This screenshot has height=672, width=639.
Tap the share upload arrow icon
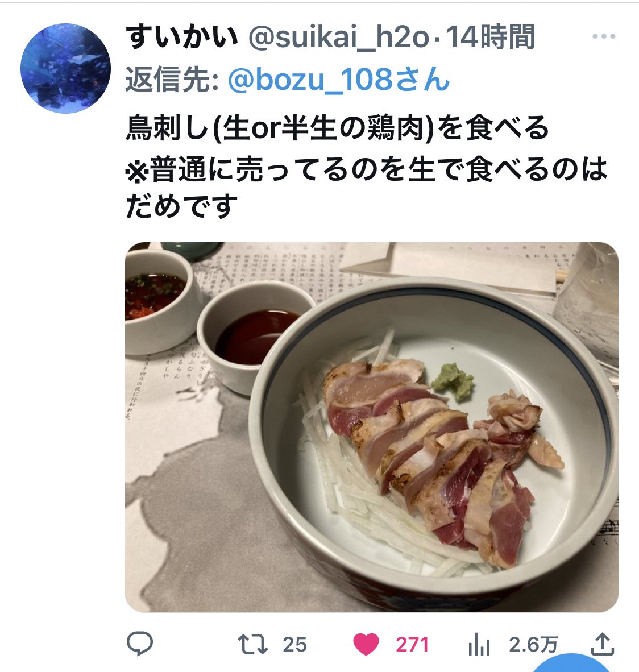point(603,644)
